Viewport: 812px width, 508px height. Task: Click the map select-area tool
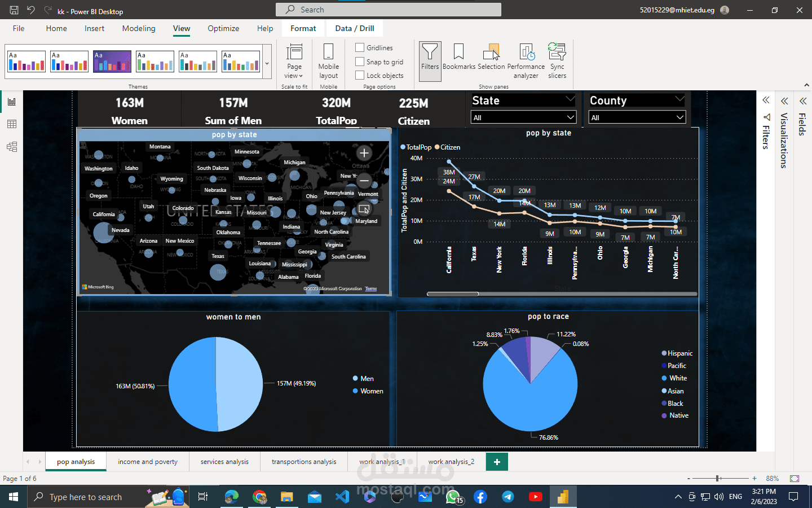tap(364, 209)
